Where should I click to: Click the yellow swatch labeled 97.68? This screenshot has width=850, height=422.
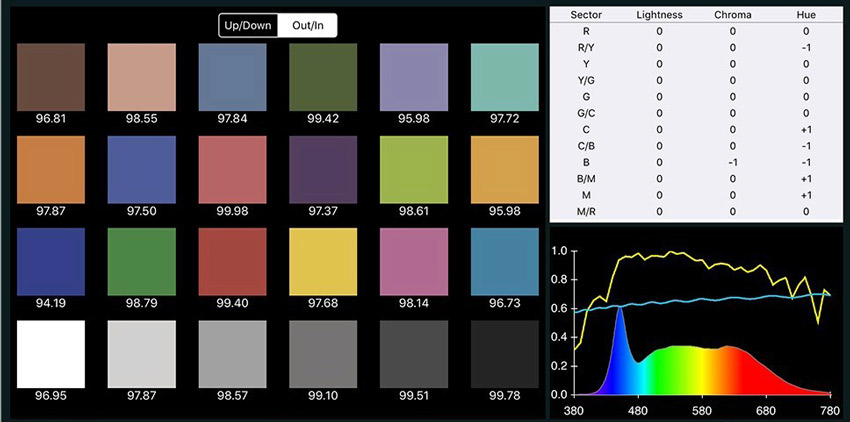point(323,260)
